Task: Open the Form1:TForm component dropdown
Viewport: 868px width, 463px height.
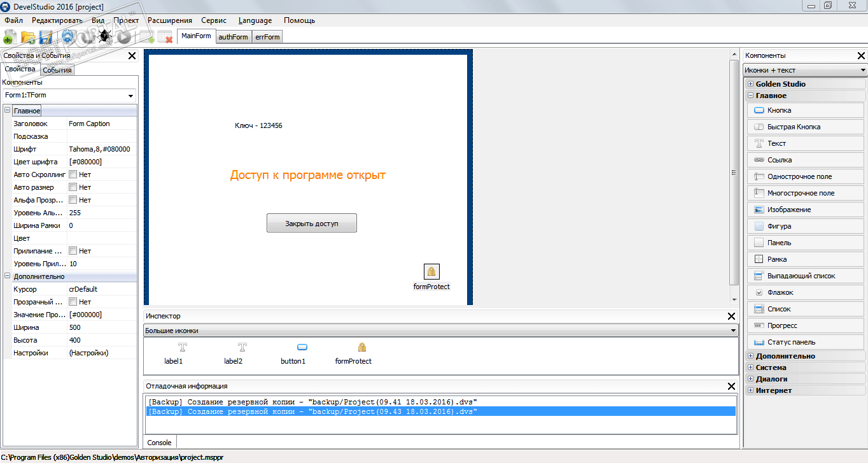Action: coord(69,96)
